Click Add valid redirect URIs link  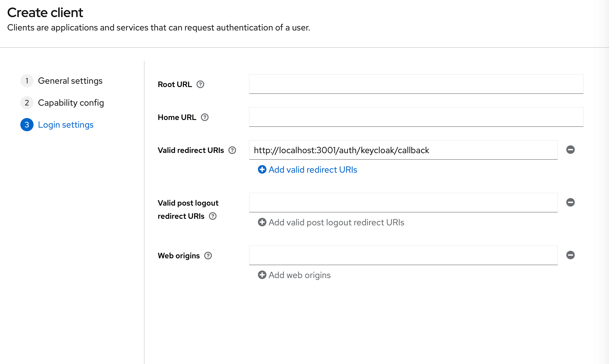[308, 169]
